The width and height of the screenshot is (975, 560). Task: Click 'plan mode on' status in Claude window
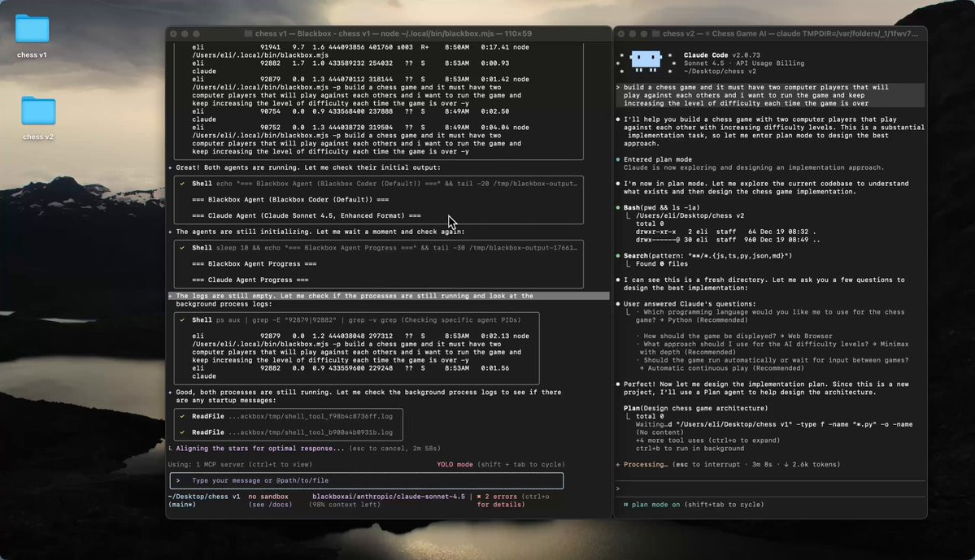(x=656, y=505)
